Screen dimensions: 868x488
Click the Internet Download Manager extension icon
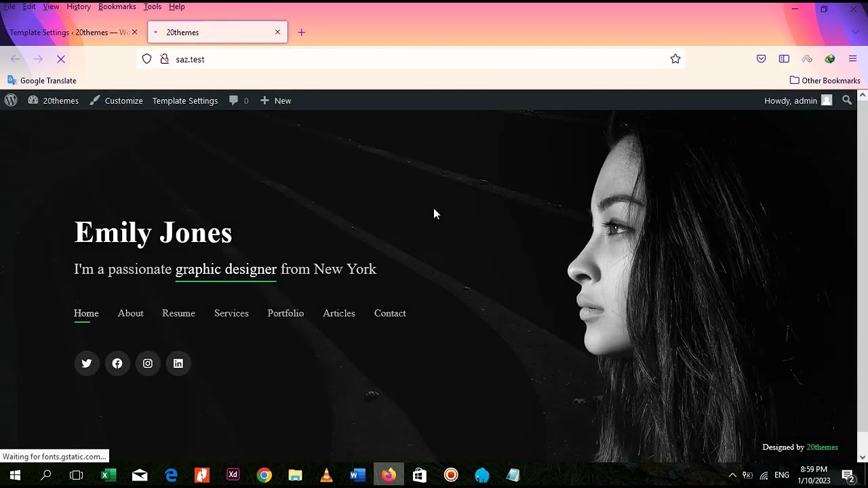click(829, 59)
